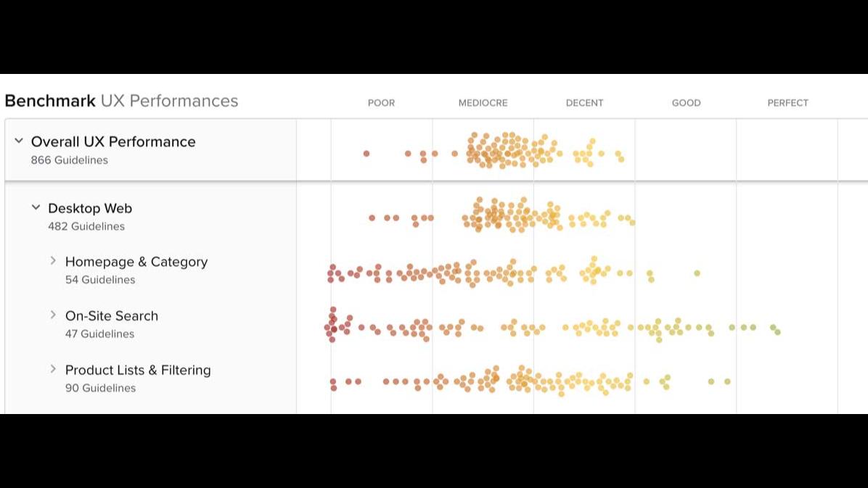This screenshot has height=488, width=868.
Task: Click the Benchmark UX Performances heading
Action: coord(121,101)
